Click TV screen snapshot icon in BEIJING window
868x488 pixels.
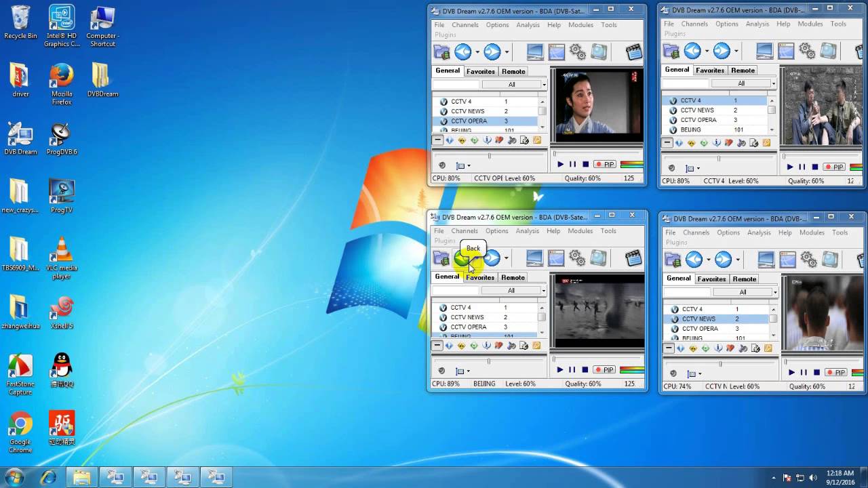tap(598, 258)
